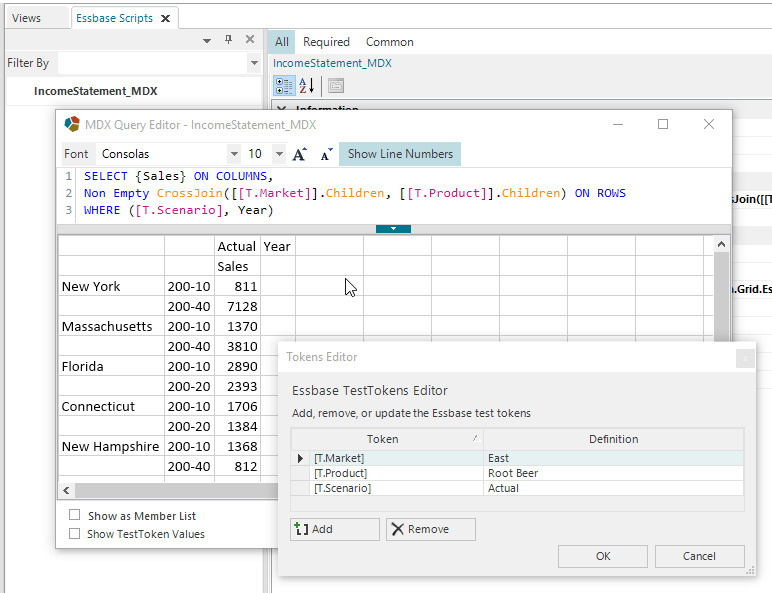
Task: Close the left filter panel
Action: 250,39
